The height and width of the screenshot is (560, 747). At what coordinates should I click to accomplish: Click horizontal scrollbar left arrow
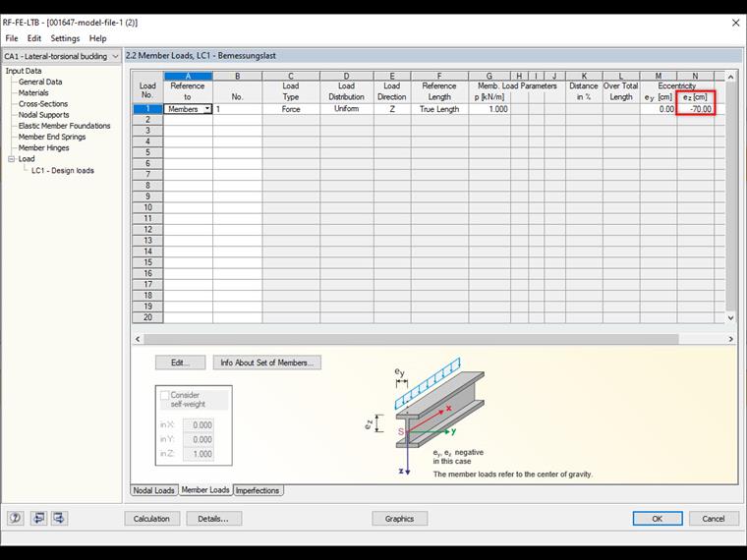click(138, 339)
